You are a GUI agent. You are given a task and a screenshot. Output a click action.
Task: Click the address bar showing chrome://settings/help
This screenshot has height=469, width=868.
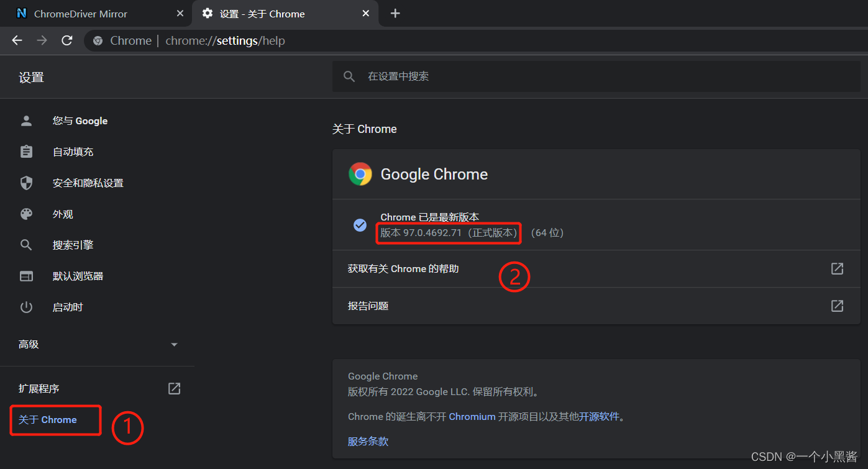(476, 41)
